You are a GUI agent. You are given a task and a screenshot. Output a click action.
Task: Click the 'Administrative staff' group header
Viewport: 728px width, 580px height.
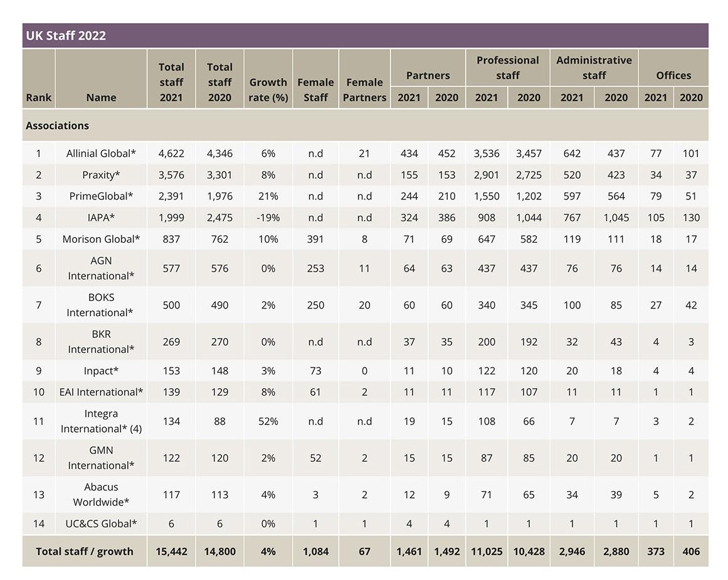pyautogui.click(x=594, y=67)
